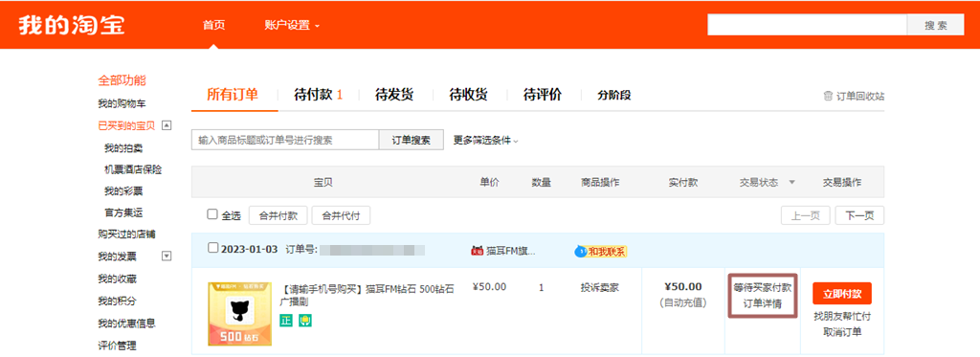Image resolution: width=980 pixels, height=357 pixels.
Task: Click 投诉卖家 link
Action: click(x=599, y=287)
